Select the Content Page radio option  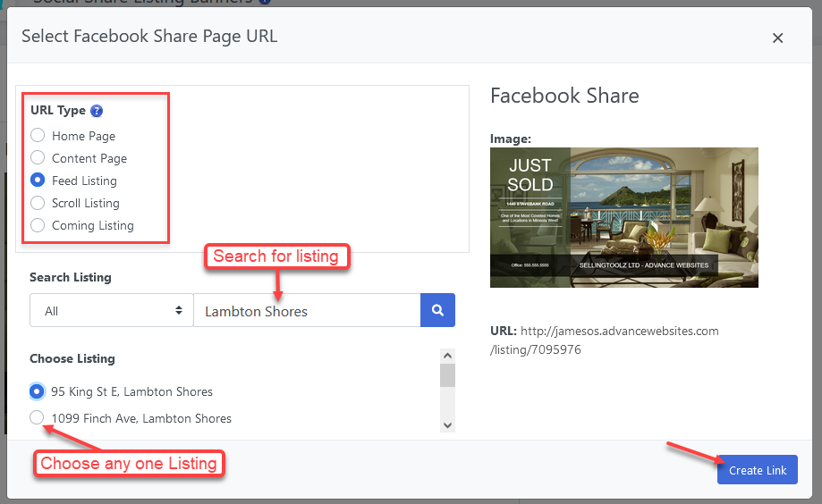pyautogui.click(x=38, y=158)
